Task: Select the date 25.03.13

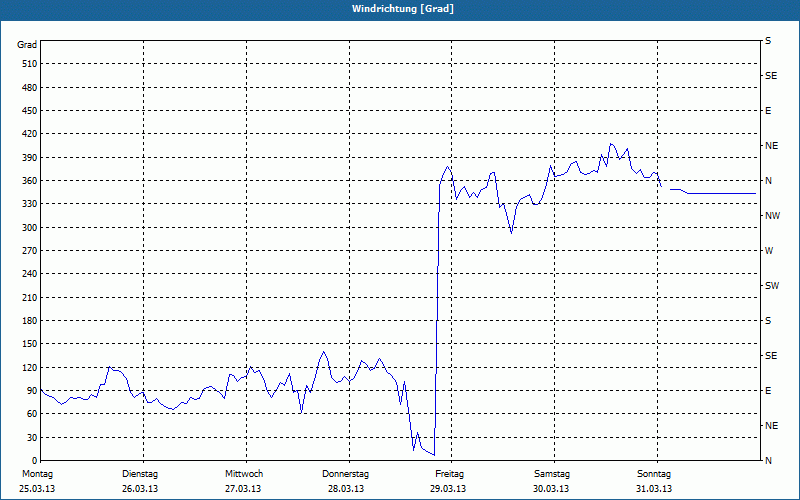Action: (x=37, y=489)
